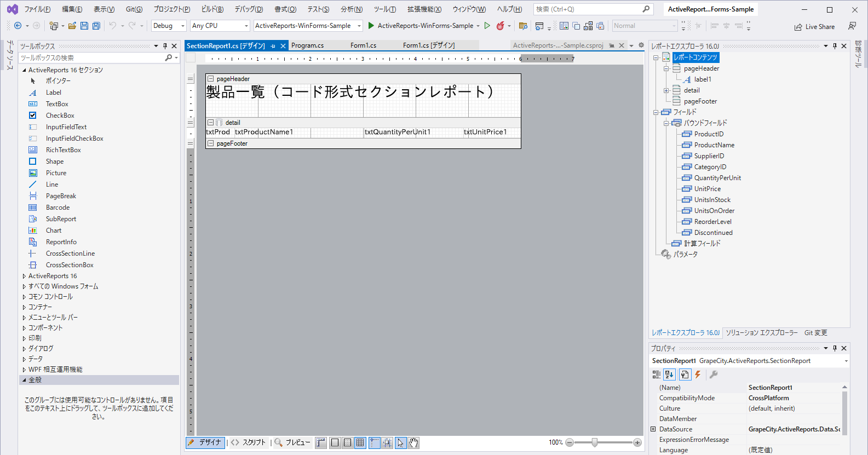The width and height of the screenshot is (868, 455).
Task: Toggle the lined grid display mode
Action: pos(360,442)
